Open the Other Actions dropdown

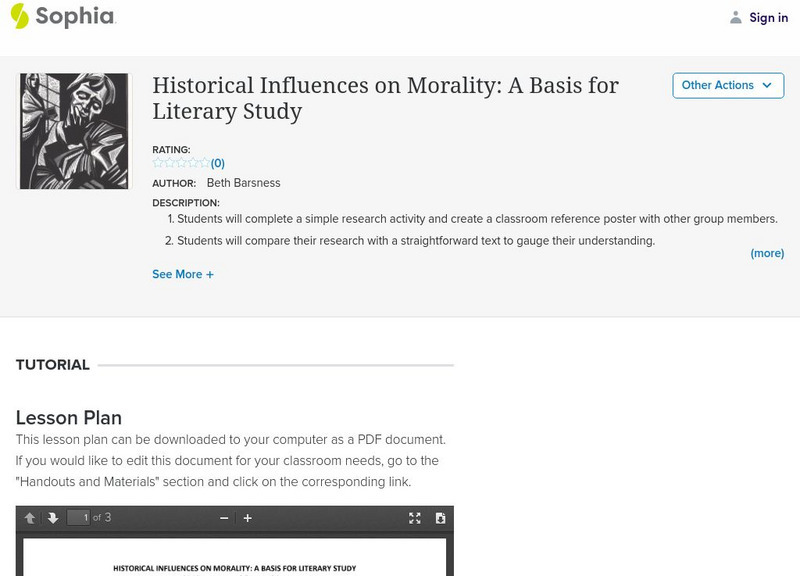point(727,86)
